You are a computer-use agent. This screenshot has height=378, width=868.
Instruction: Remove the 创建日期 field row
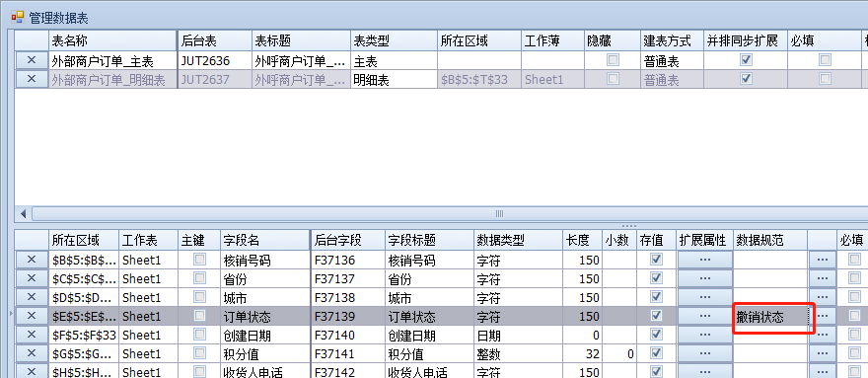[32, 335]
